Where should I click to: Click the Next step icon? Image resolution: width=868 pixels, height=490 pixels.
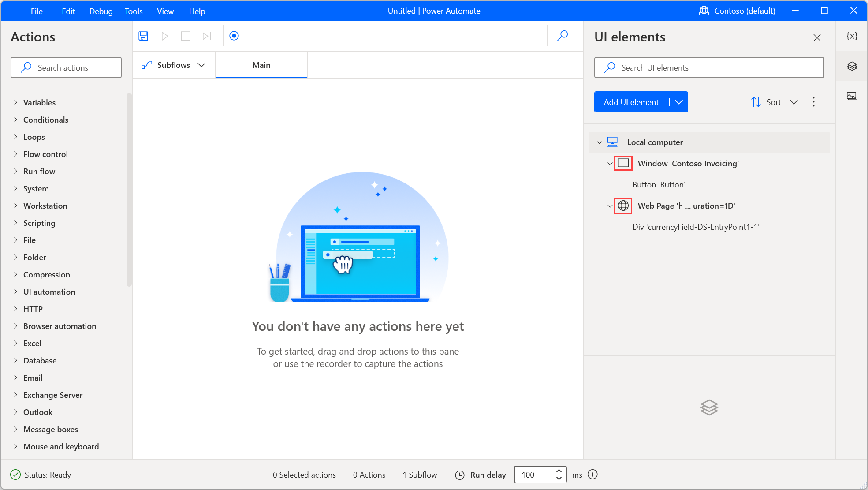coord(206,35)
